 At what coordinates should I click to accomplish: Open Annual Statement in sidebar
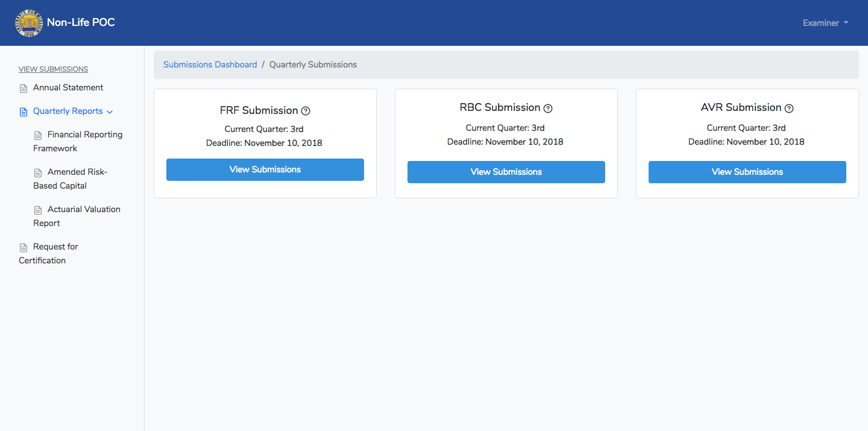(x=68, y=87)
